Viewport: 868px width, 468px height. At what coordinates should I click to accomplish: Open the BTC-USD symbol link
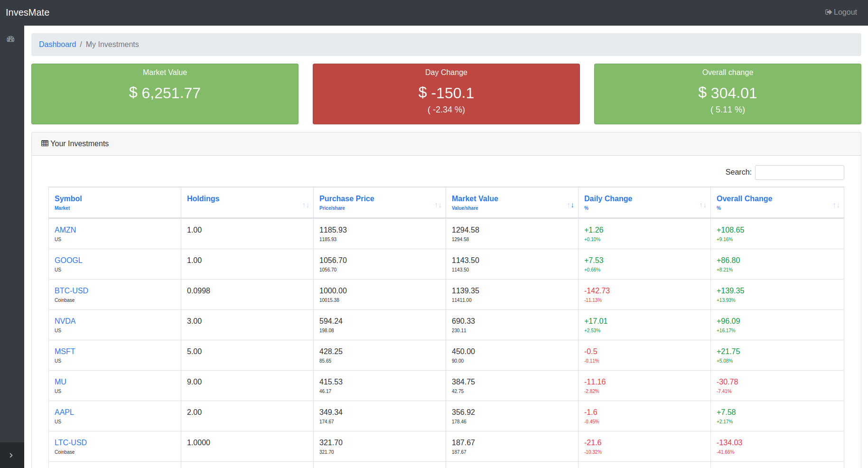71,290
